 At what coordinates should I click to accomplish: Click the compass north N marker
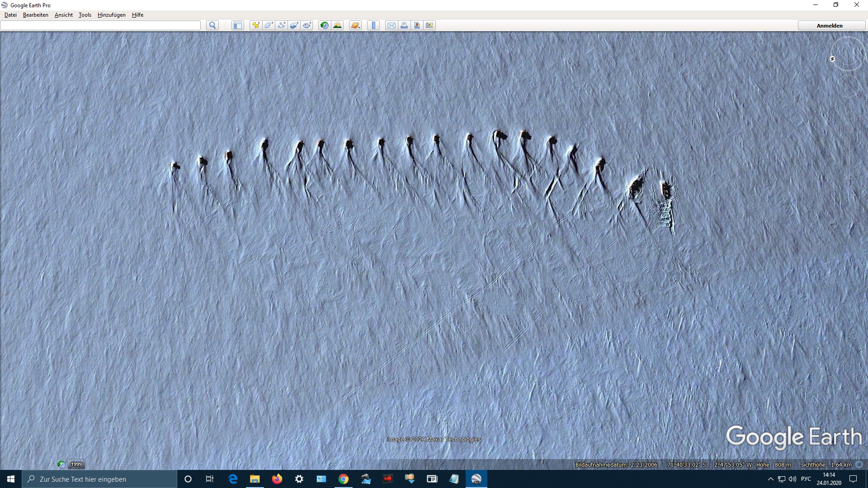click(x=832, y=59)
